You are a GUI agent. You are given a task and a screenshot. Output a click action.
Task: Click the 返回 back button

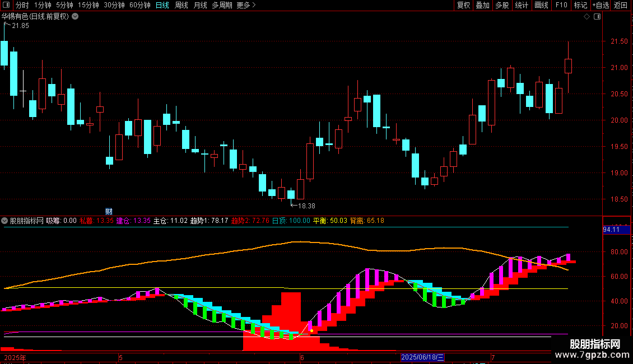[621, 5]
